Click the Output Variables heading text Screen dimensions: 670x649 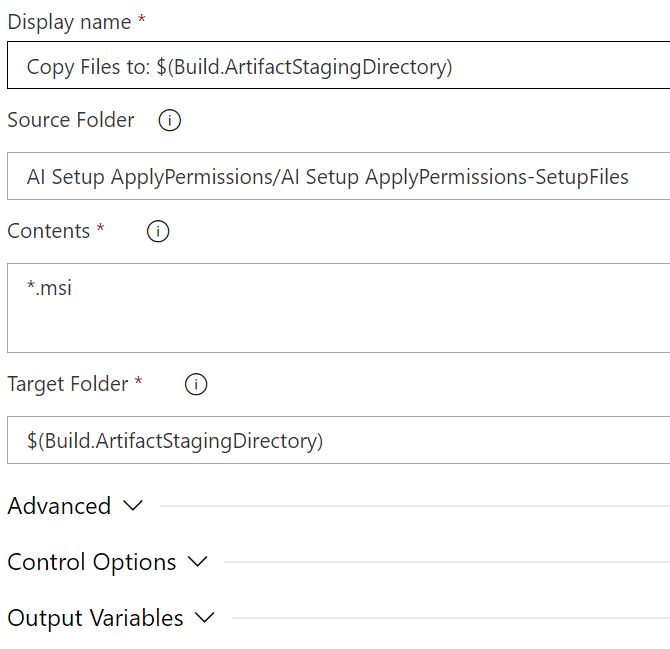click(x=95, y=618)
